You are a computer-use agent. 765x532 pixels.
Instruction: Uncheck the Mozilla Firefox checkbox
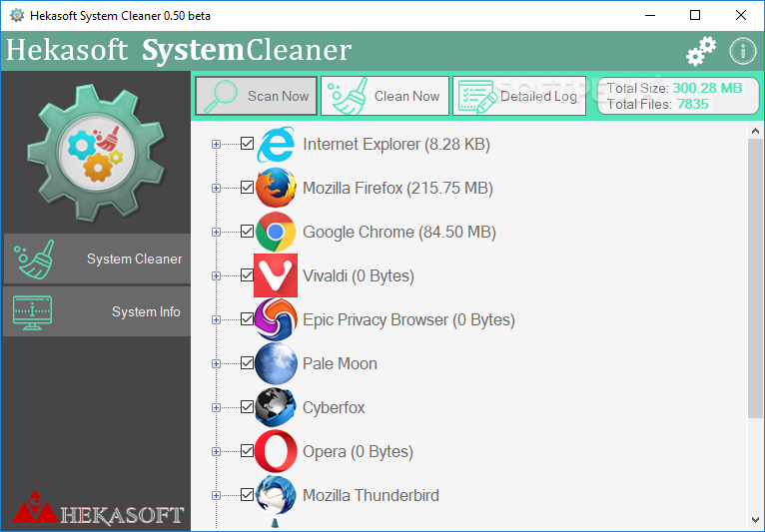[248, 188]
